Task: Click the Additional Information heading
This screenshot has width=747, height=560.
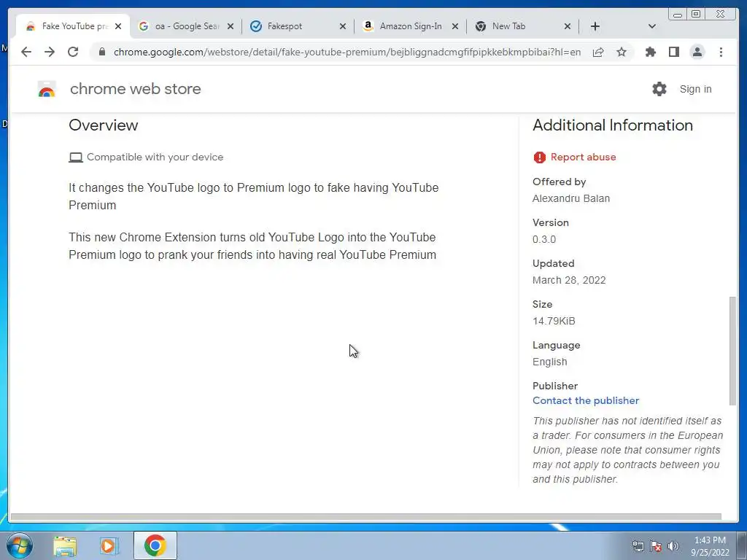Action: click(613, 125)
